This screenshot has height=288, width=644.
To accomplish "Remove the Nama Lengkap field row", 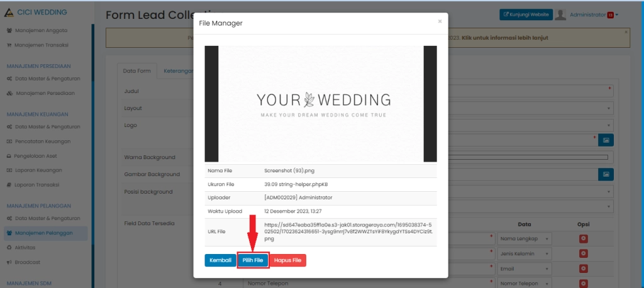I will pos(584,238).
